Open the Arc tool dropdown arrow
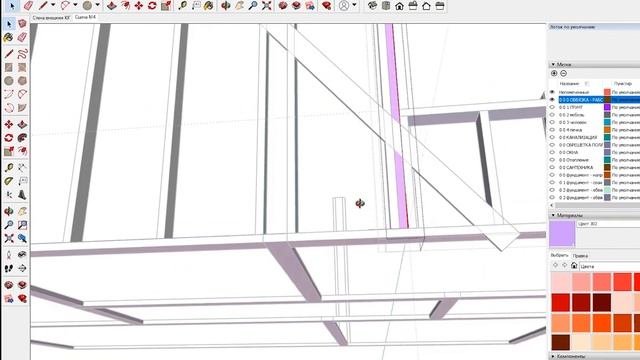This screenshot has width=640, height=360. 76,5
